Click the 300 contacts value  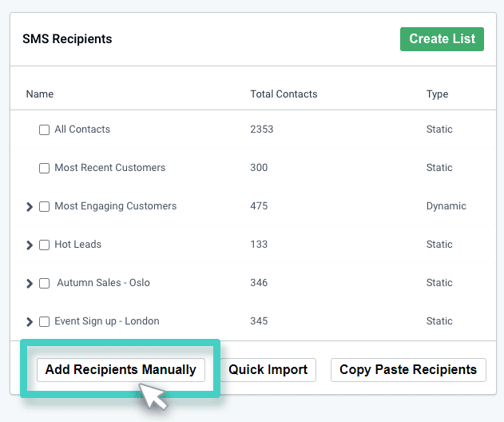tap(259, 168)
